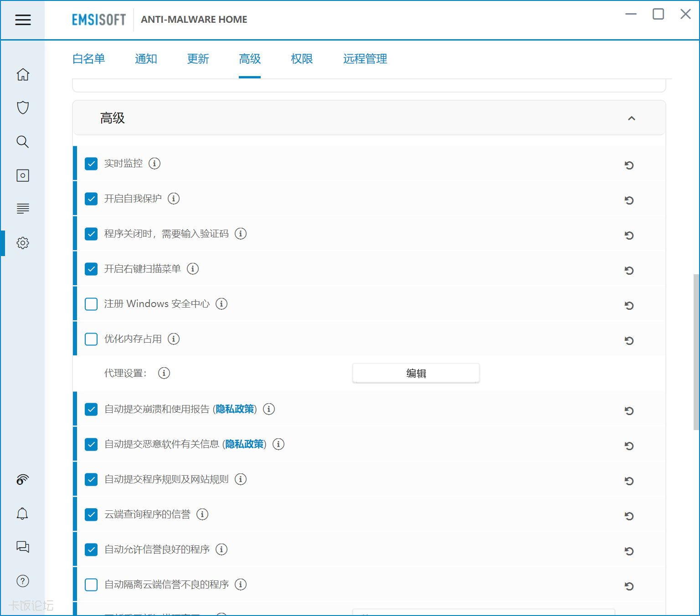Screen dimensions: 700x616
Task: Show info for 开启自我保护
Action: 174,199
